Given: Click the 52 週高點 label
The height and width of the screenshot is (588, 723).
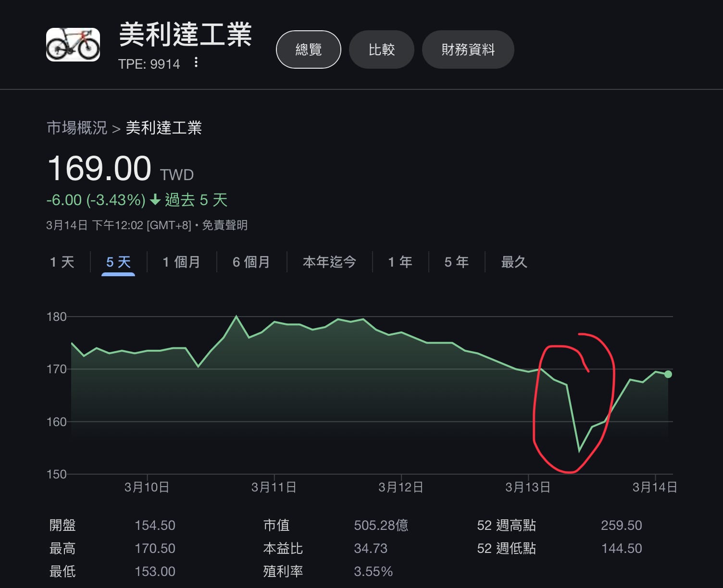Looking at the screenshot, I should click(x=506, y=525).
